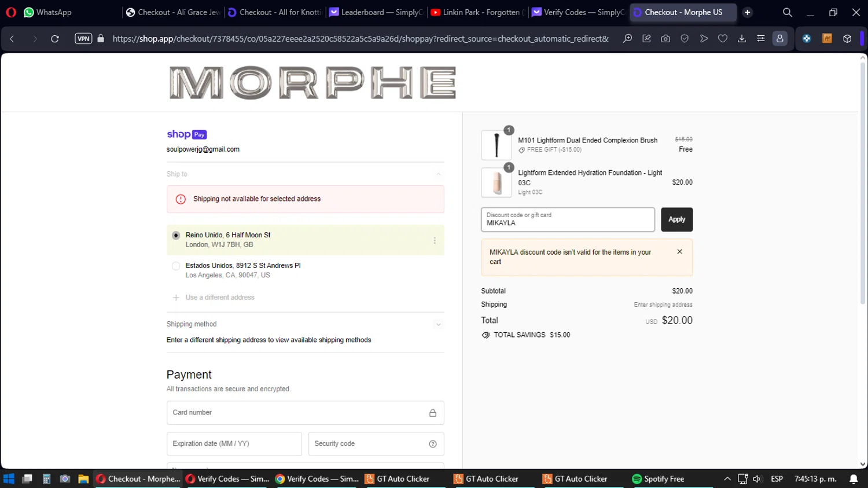Switch to the WhatsApp tab
868x488 pixels.
(48, 12)
